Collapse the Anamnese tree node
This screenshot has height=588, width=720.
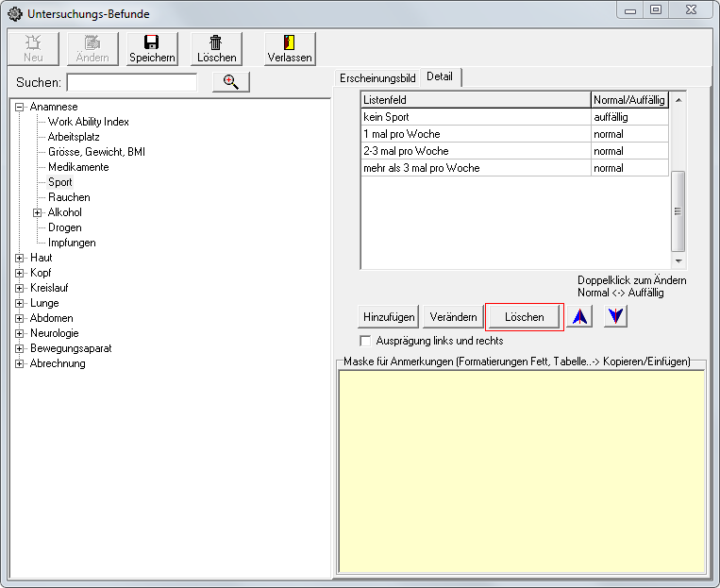(x=19, y=107)
